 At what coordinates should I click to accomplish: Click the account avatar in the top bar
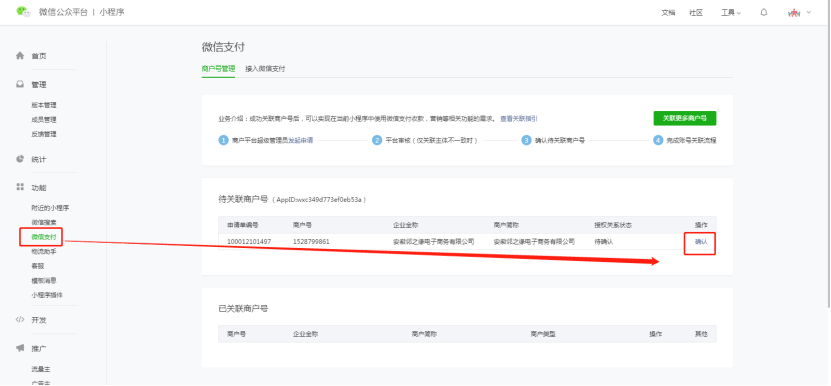pyautogui.click(x=794, y=13)
